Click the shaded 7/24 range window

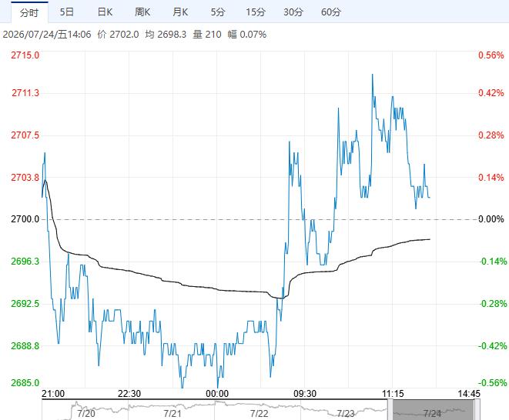(434, 410)
